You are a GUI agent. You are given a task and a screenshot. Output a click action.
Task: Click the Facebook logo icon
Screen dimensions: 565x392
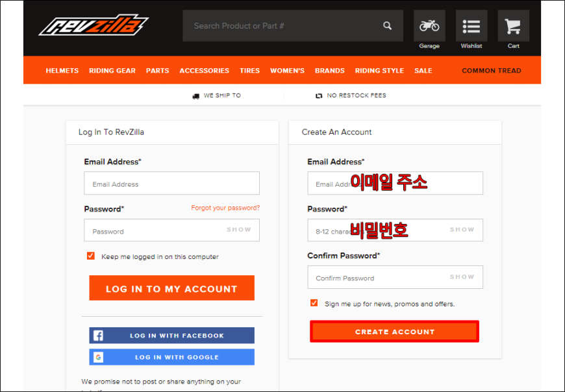click(98, 336)
